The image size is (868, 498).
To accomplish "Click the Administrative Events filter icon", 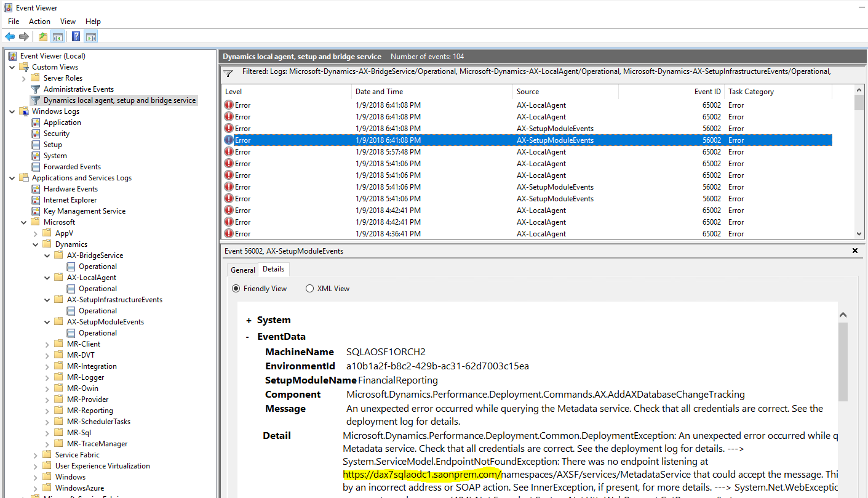I will pos(36,89).
